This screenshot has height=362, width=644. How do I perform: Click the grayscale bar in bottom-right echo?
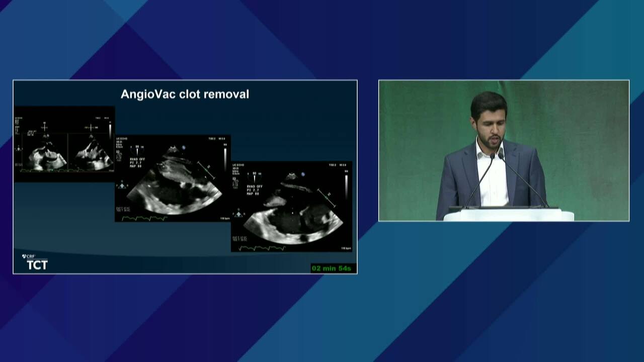point(346,187)
